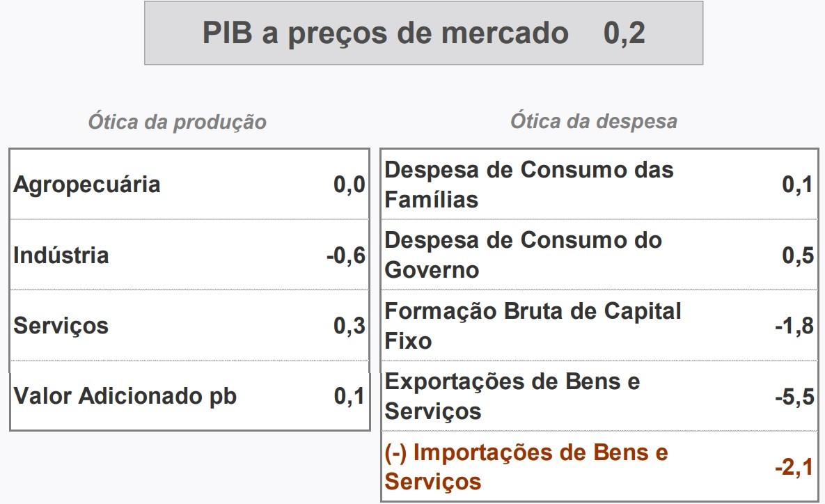The width and height of the screenshot is (825, 504).
Task: Select the Serviços row label
Action: 61,326
